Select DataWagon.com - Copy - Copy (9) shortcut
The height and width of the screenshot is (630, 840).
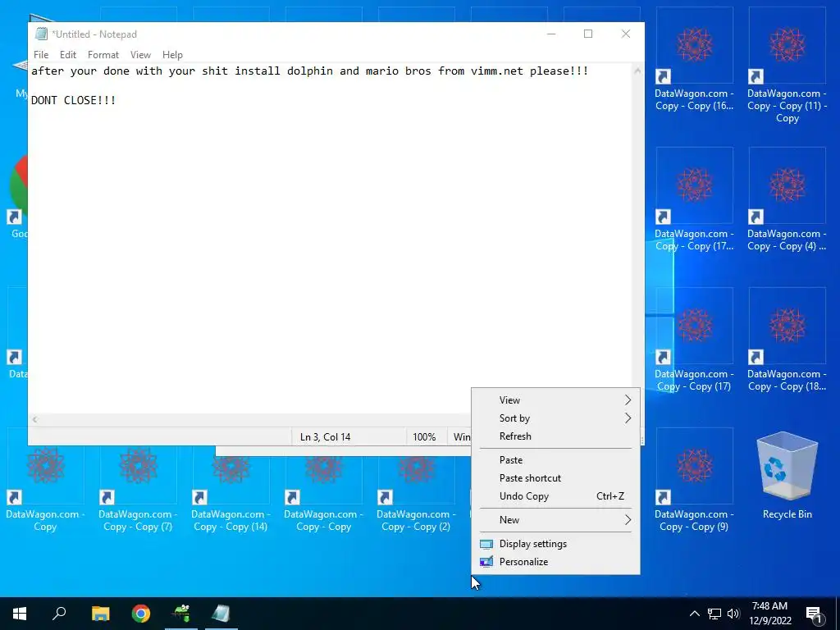(x=694, y=480)
